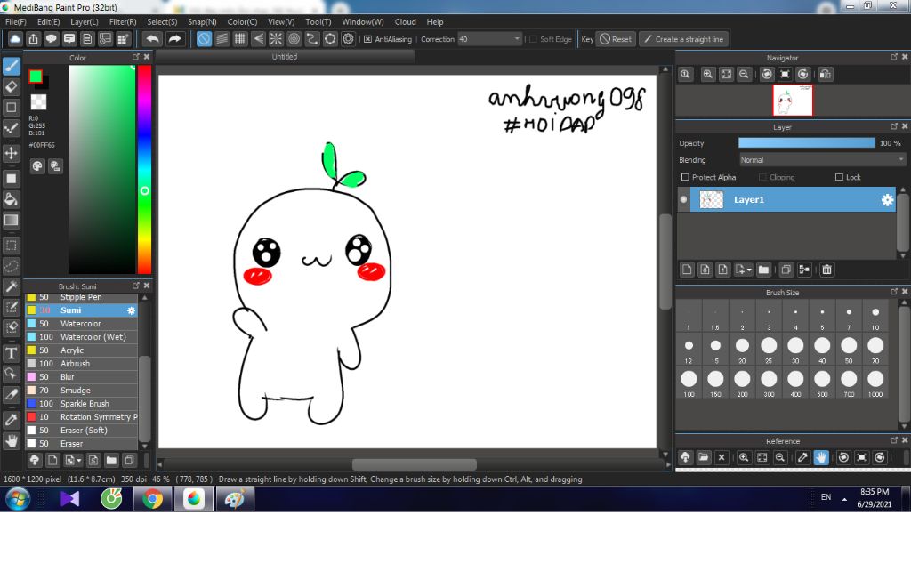Open settings gear for the Sumi brush

[132, 310]
